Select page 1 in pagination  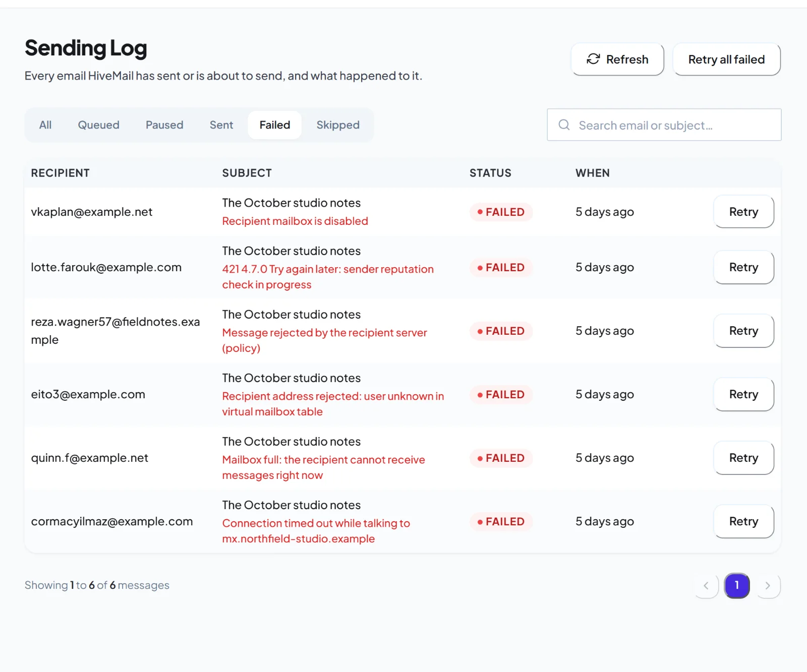pos(737,585)
